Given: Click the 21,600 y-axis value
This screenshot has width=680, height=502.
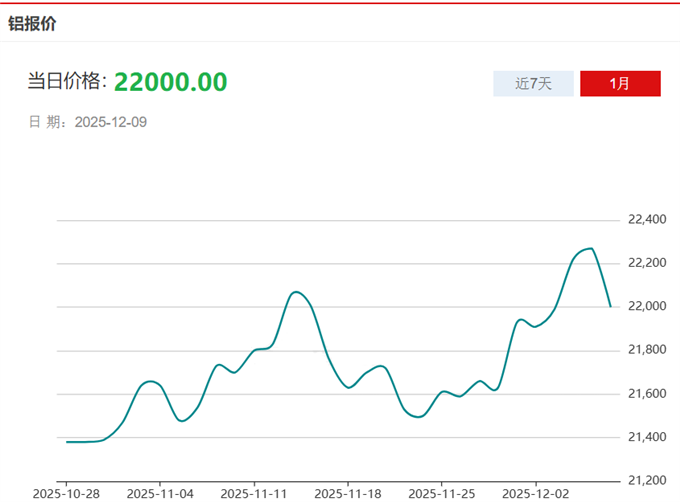Looking at the screenshot, I should [646, 394].
